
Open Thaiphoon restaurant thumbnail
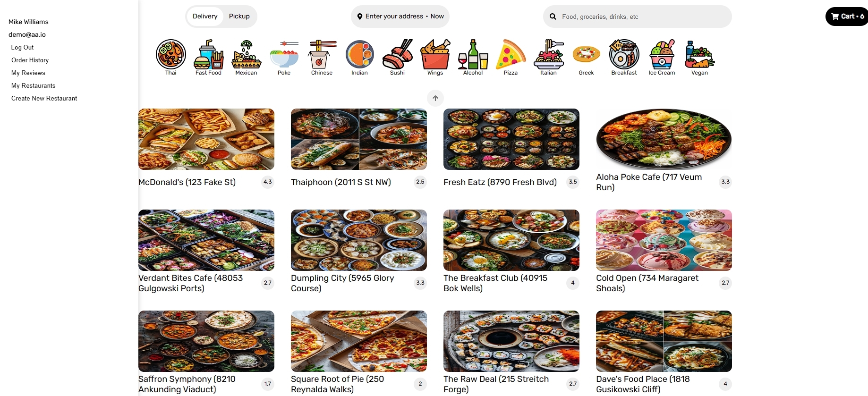point(359,139)
